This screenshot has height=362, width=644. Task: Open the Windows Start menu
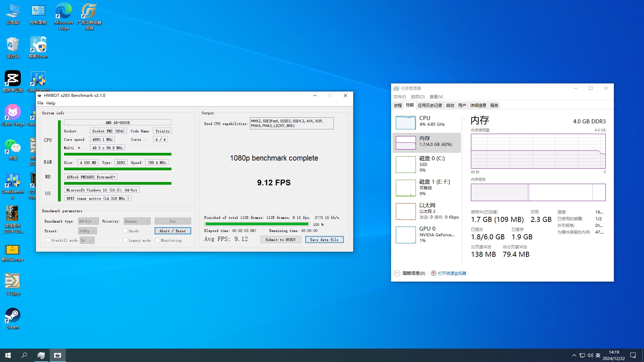coord(8,355)
